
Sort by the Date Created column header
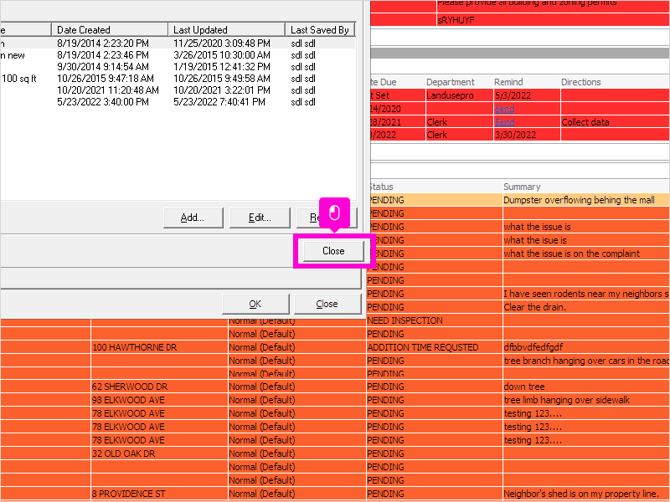109,30
